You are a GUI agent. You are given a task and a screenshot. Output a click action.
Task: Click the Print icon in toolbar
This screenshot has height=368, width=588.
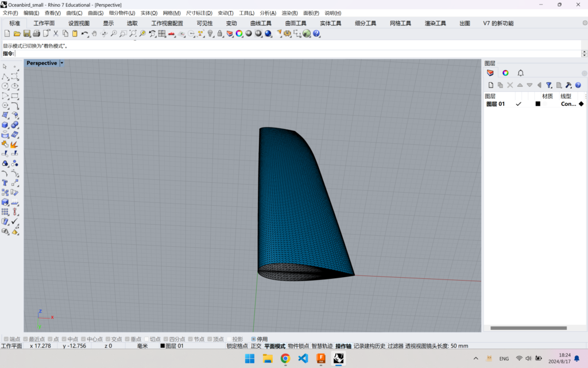(36, 34)
